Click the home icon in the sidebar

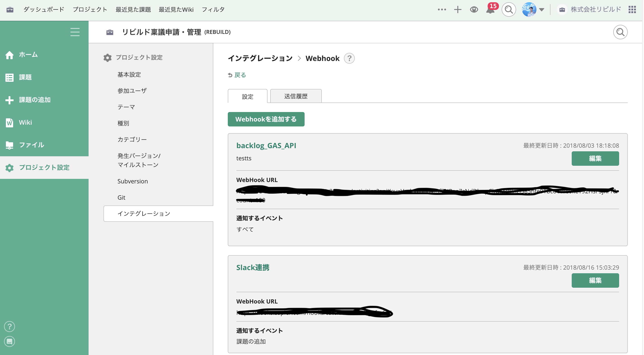(x=9, y=55)
